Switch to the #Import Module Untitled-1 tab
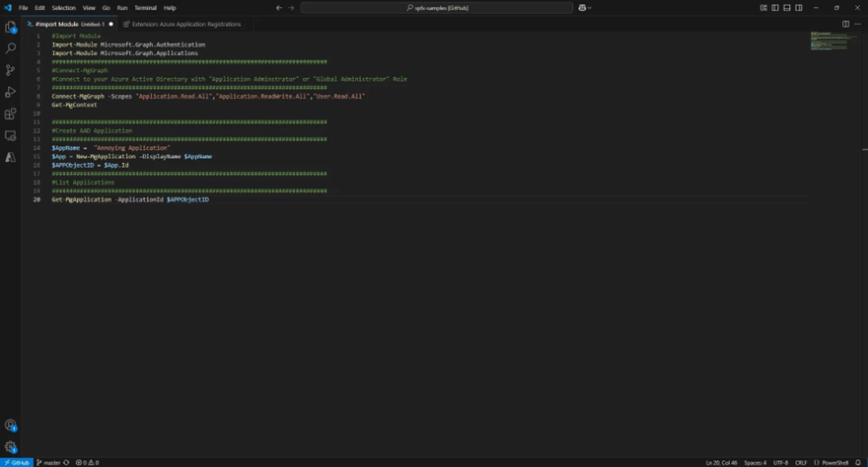Viewport: 868px width, 467px height. pyautogui.click(x=69, y=24)
